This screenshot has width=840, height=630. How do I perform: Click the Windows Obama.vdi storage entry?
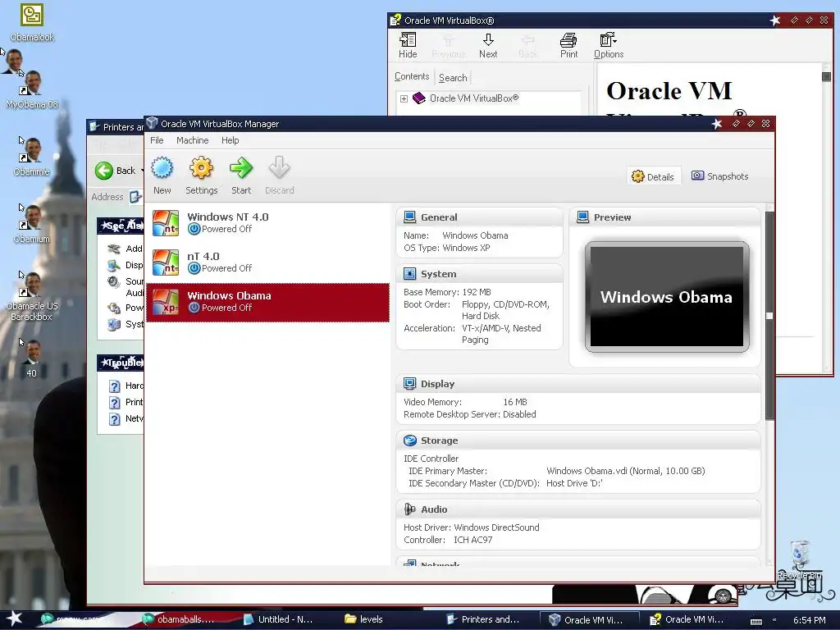pos(625,471)
